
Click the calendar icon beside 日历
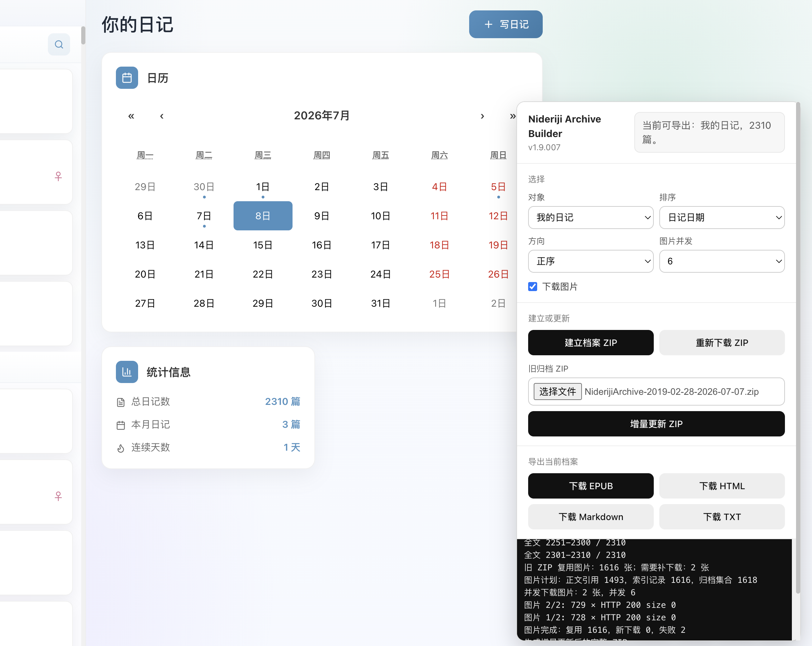pos(127,78)
